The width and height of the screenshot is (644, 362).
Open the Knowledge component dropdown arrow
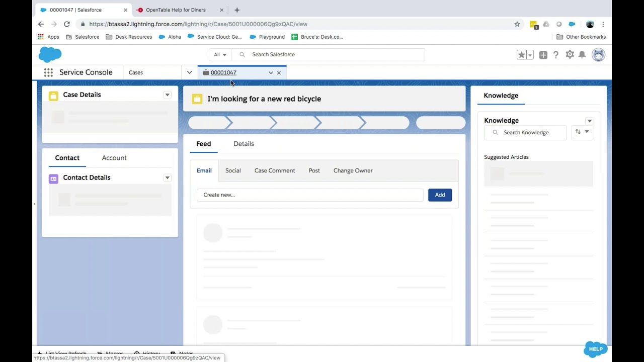pos(590,121)
